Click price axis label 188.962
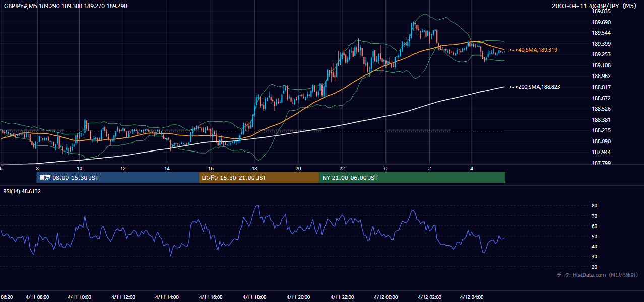Viewport: 644px width, 302px height. tap(601, 77)
